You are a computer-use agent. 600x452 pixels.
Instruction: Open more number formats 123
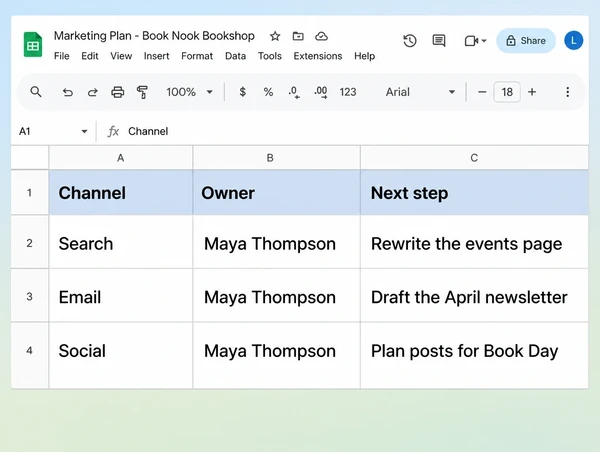[x=347, y=92]
